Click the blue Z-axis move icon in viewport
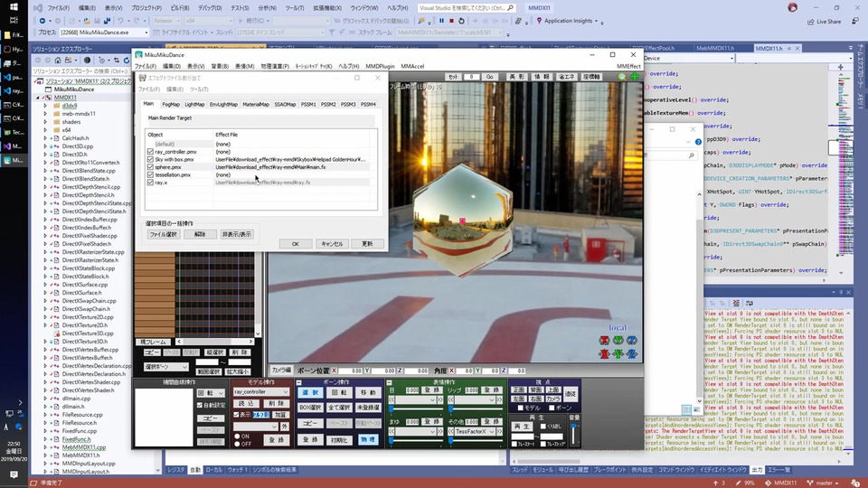 click(x=633, y=354)
